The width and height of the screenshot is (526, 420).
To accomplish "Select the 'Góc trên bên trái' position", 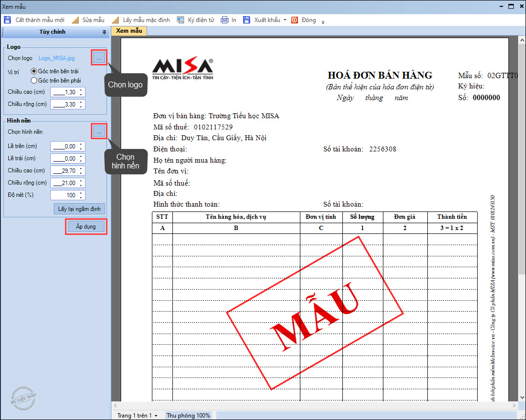I will tap(55, 71).
